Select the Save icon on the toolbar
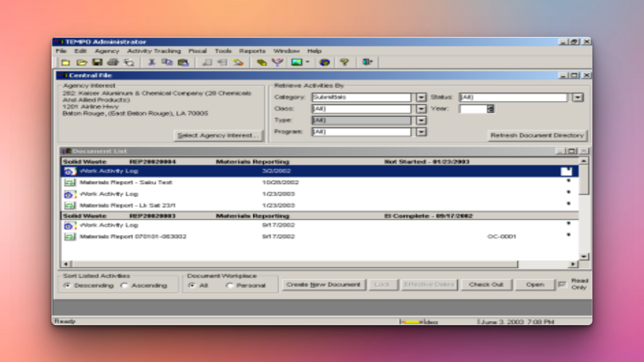Image resolution: width=644 pixels, height=362 pixels. point(97,62)
